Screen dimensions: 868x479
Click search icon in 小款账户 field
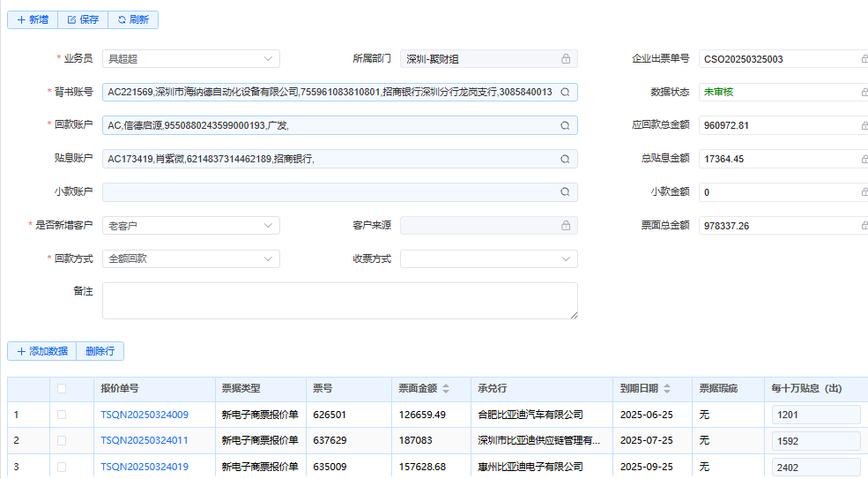[565, 191]
